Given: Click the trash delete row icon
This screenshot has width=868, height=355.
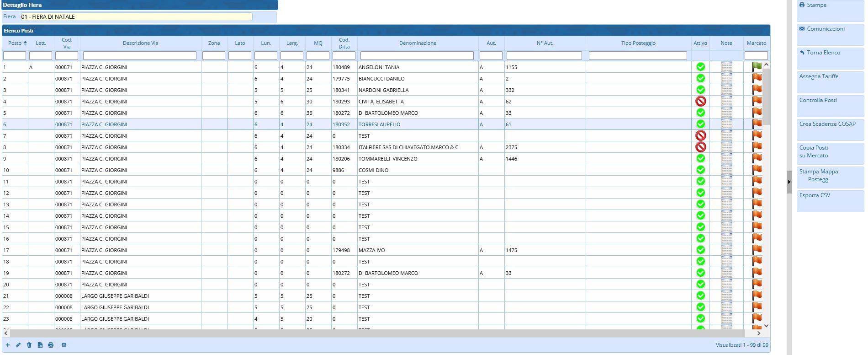Looking at the screenshot, I should (x=29, y=345).
